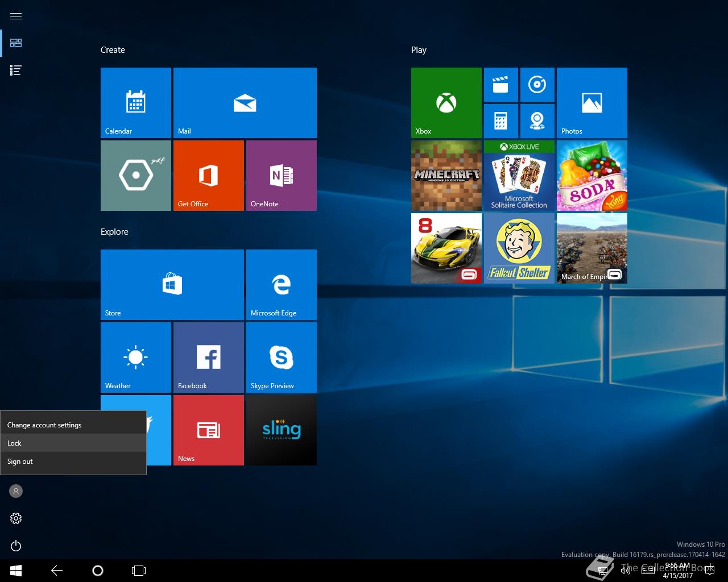728x582 pixels.
Task: Click the Create group header
Action: point(113,50)
